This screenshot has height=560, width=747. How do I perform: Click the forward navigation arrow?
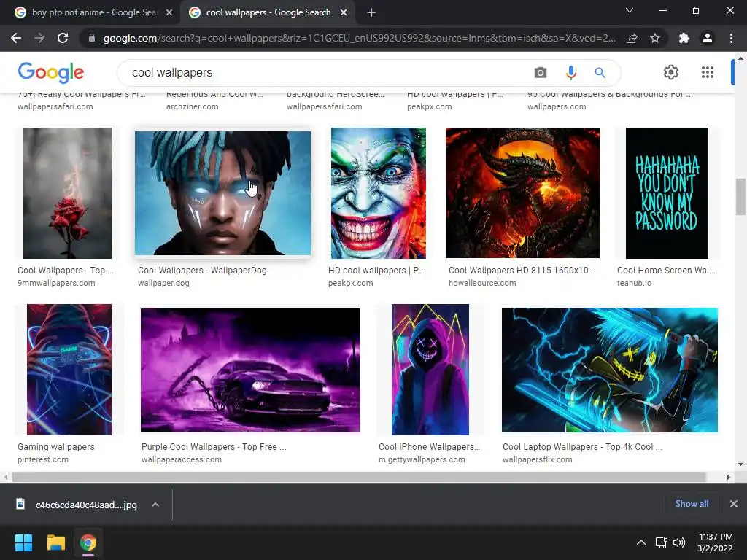(x=39, y=38)
